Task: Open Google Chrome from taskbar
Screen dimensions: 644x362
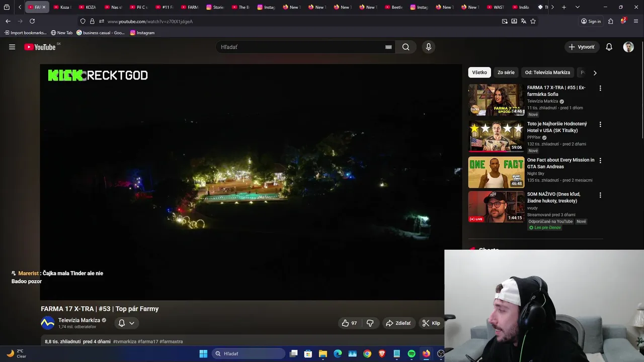Action: [x=367, y=353]
